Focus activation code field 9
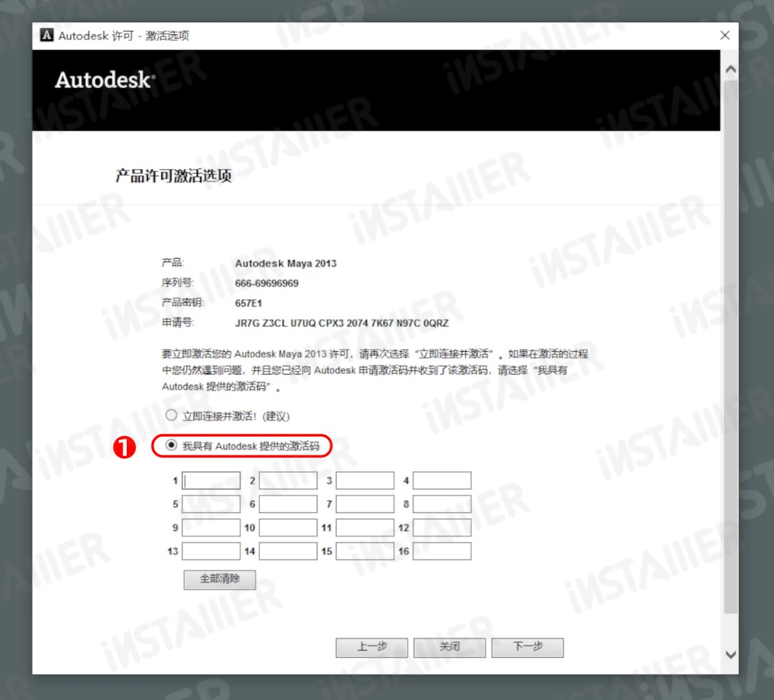This screenshot has height=700, width=774. pos(211,528)
